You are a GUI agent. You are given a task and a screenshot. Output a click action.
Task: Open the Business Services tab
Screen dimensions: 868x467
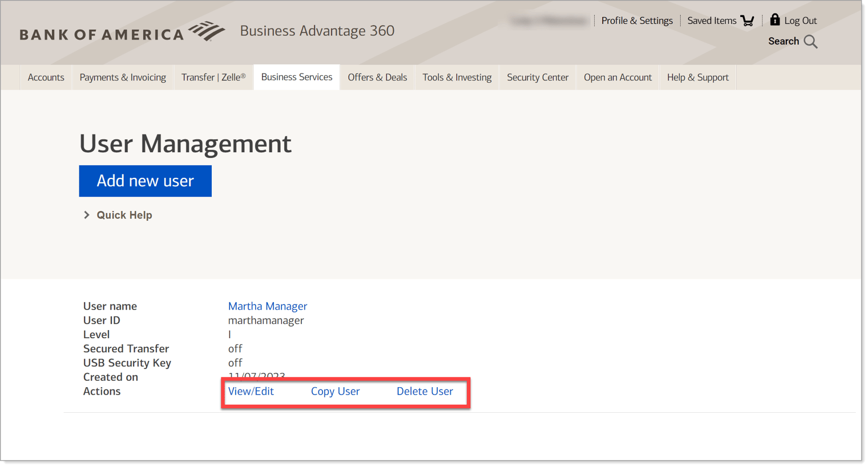[x=296, y=77]
